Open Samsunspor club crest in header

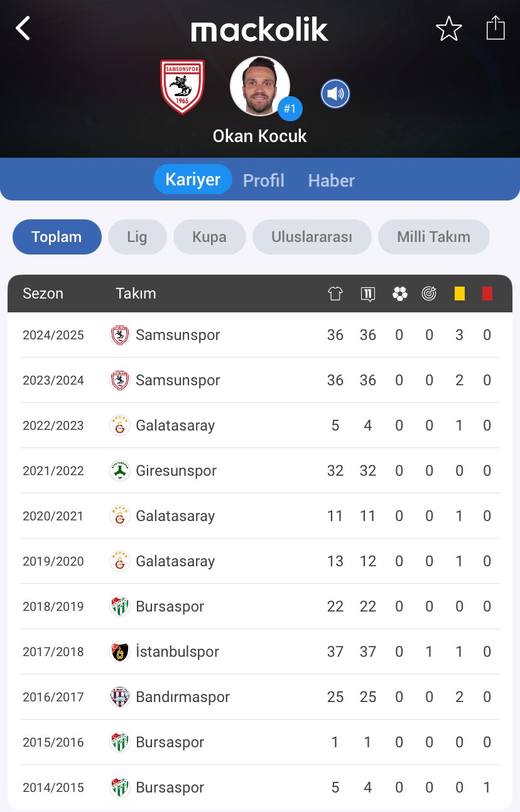(x=182, y=87)
